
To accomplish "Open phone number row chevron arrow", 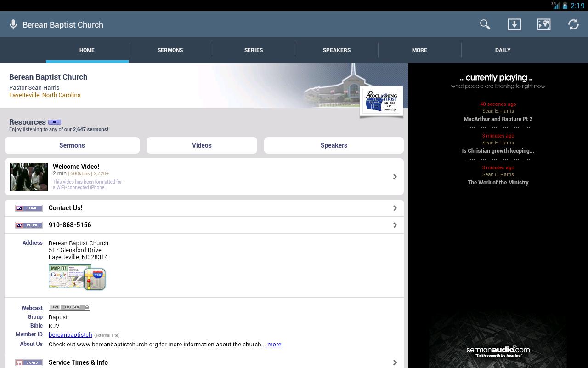I will pos(395,225).
